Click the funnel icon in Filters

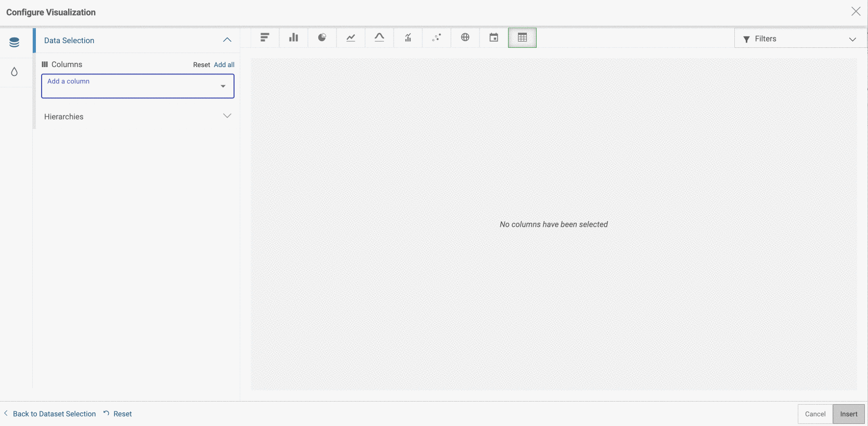[746, 40]
